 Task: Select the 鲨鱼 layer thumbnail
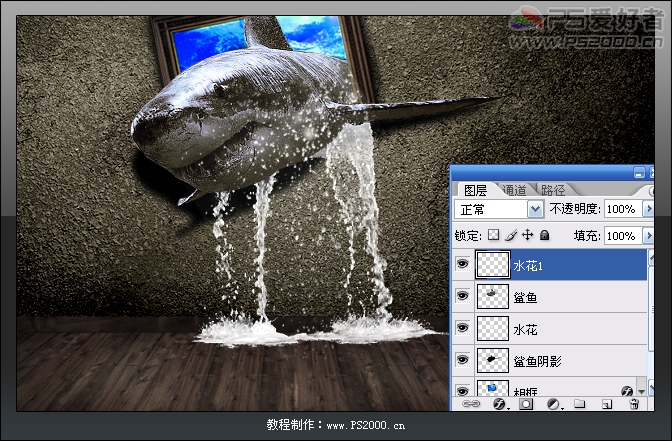[493, 297]
